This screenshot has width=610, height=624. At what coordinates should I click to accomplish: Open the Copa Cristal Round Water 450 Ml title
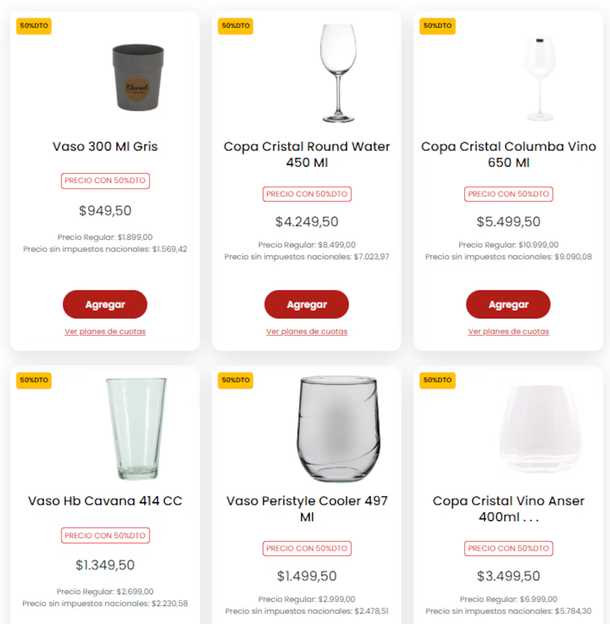tap(306, 154)
